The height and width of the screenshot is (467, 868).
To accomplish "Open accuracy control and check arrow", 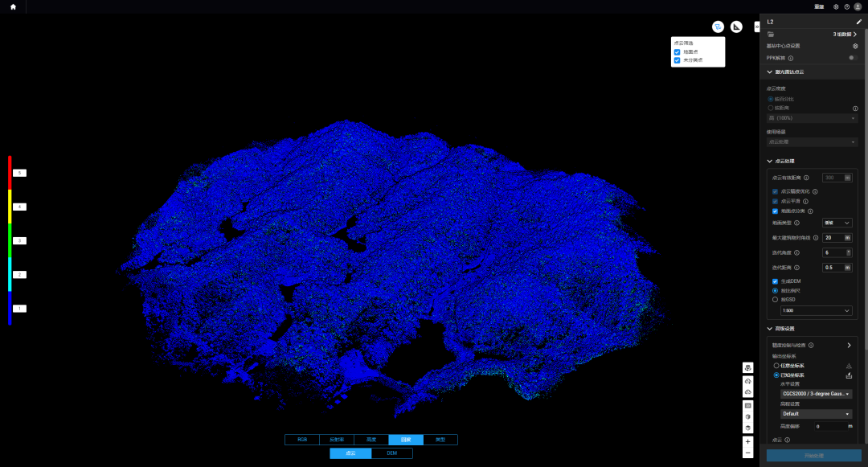I will click(850, 346).
